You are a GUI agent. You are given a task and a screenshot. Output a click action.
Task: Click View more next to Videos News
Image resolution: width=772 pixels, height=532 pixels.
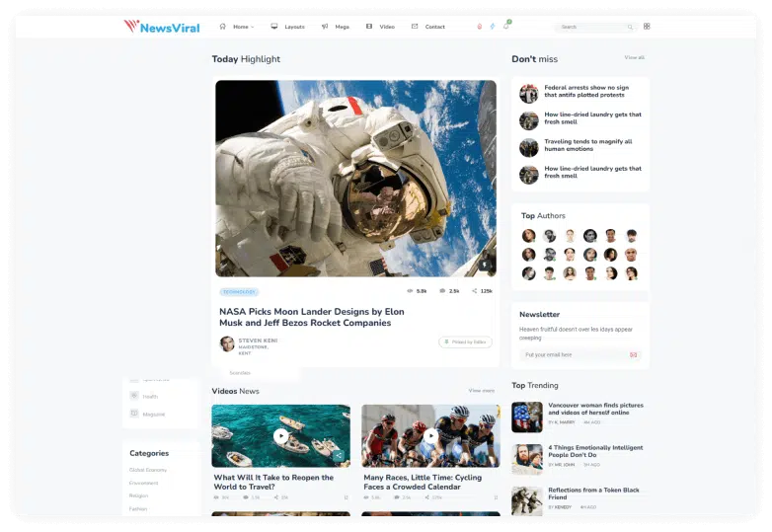[482, 390]
